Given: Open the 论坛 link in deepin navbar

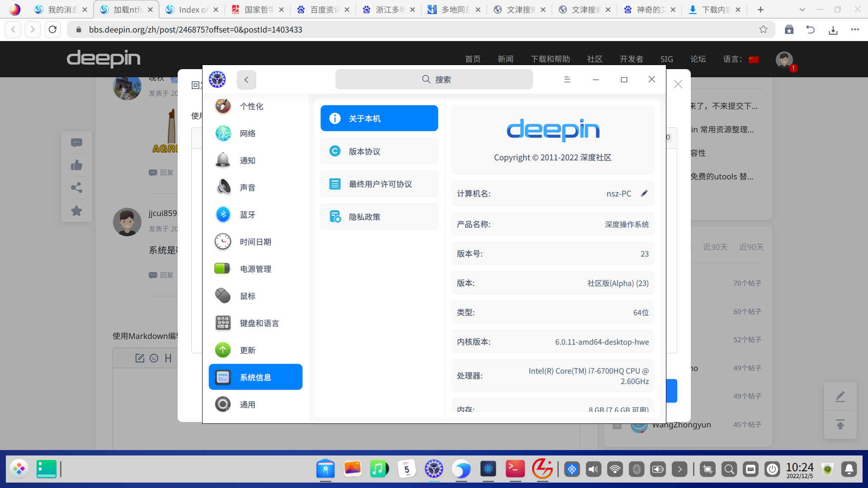Looking at the screenshot, I should coord(698,59).
